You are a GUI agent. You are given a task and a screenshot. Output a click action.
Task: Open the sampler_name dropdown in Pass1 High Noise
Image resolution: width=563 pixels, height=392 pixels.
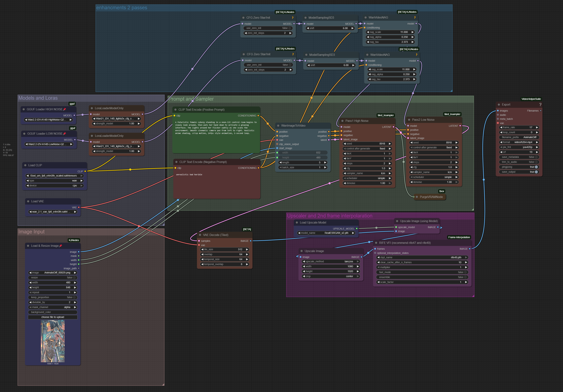(x=367, y=173)
